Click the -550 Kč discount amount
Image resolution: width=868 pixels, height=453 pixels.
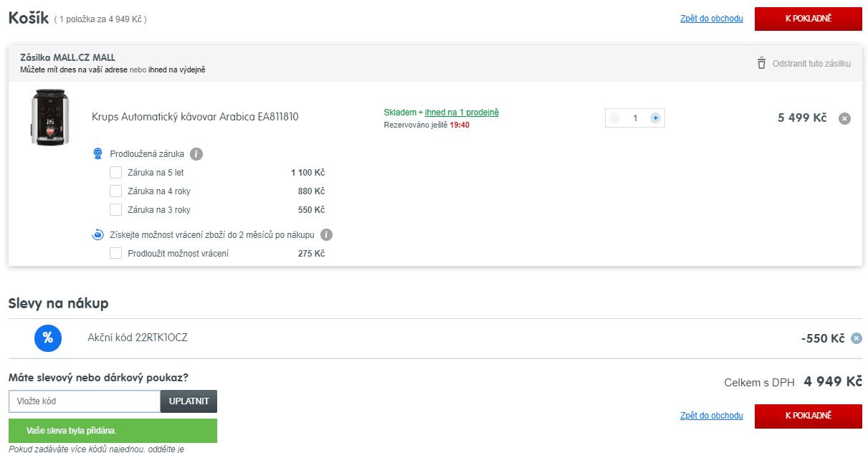[823, 338]
